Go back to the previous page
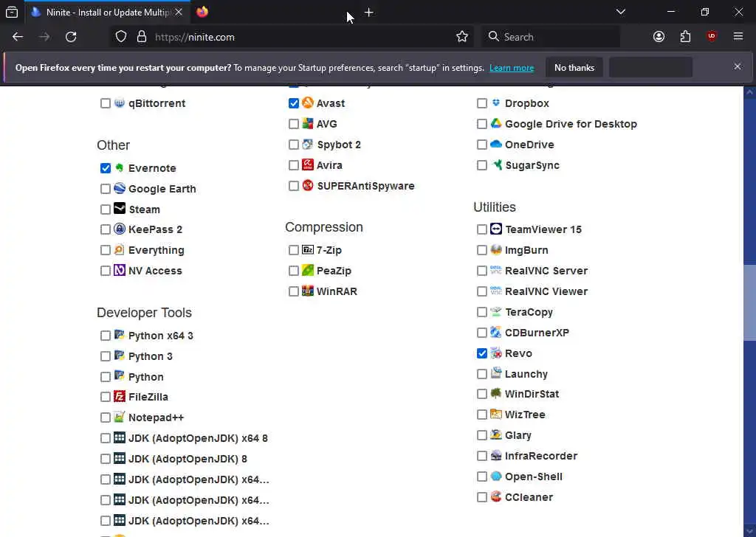The width and height of the screenshot is (756, 537). click(x=18, y=37)
